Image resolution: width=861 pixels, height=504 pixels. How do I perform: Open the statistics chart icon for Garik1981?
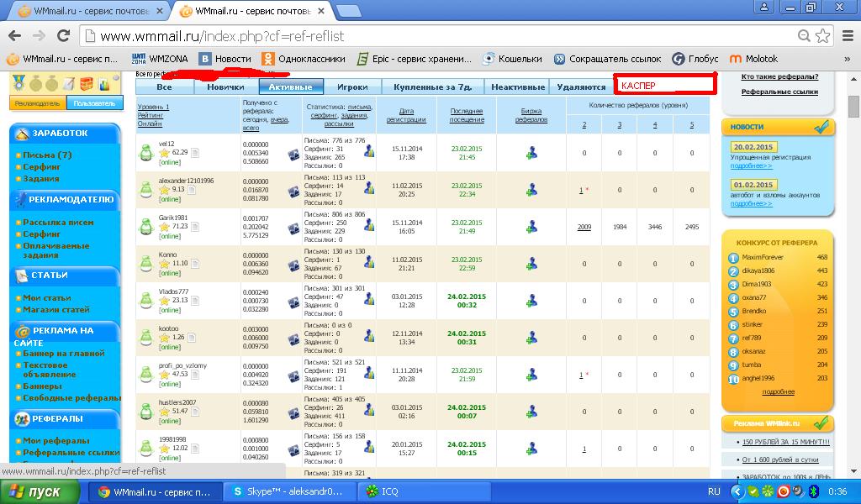pyautogui.click(x=369, y=225)
